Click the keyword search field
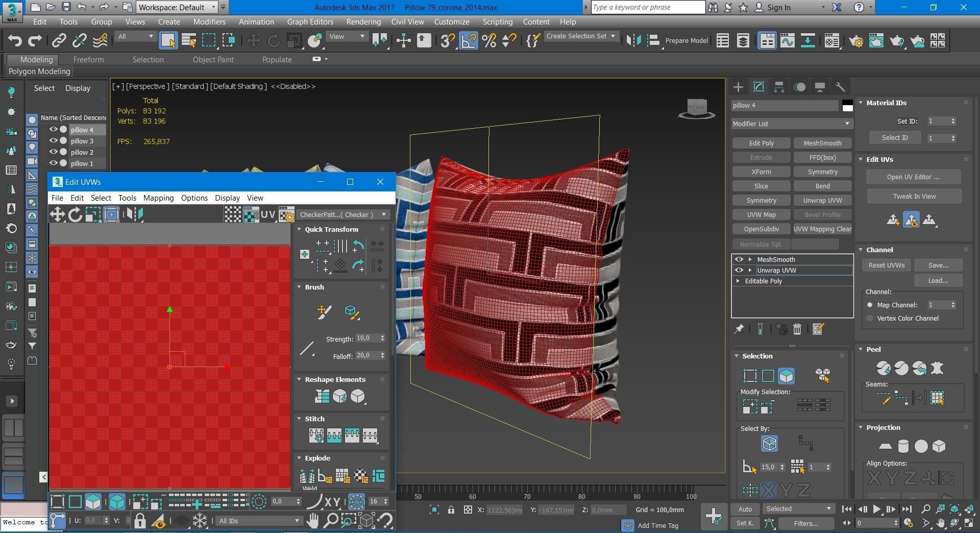The width and height of the screenshot is (980, 533). pyautogui.click(x=648, y=7)
